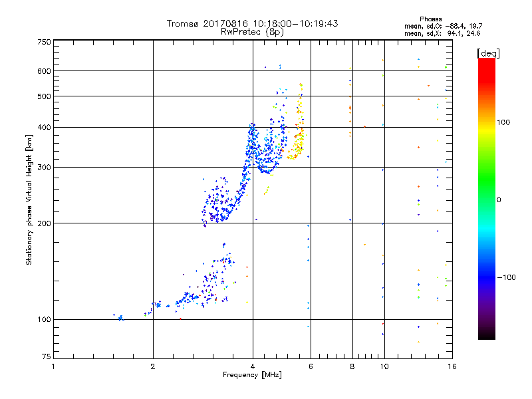Click the y-axis tick label '400'
The height and width of the screenshot is (399, 532).
click(x=44, y=128)
